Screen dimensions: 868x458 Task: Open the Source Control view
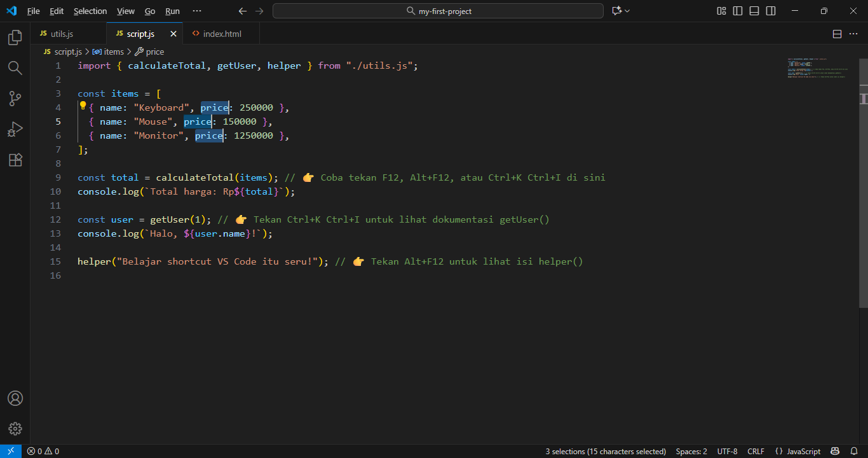pos(15,98)
